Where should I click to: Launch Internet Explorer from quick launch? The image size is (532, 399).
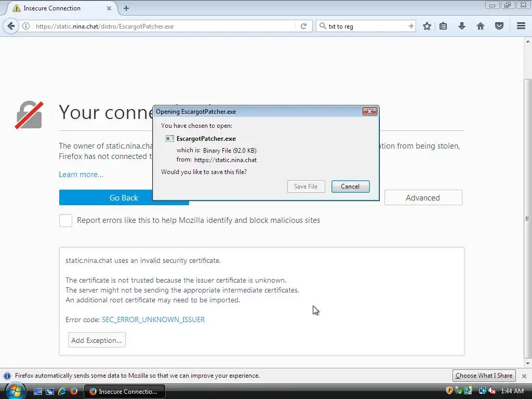click(x=62, y=391)
